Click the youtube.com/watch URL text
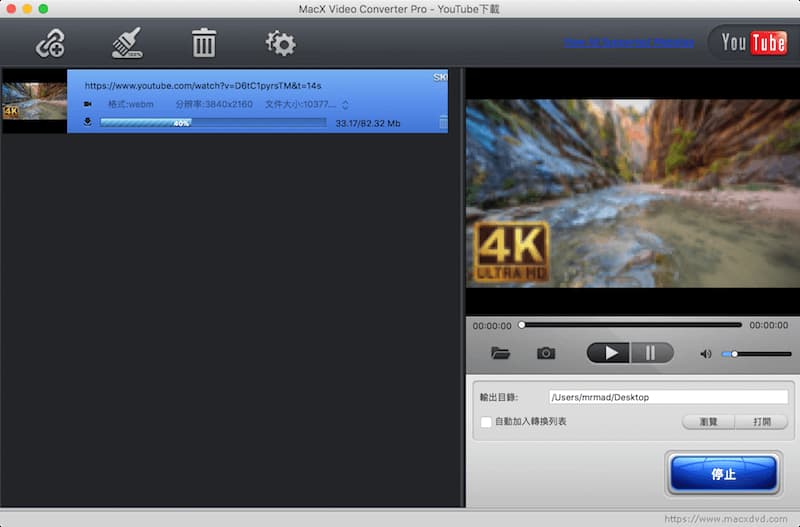This screenshot has height=527, width=800. (x=203, y=86)
